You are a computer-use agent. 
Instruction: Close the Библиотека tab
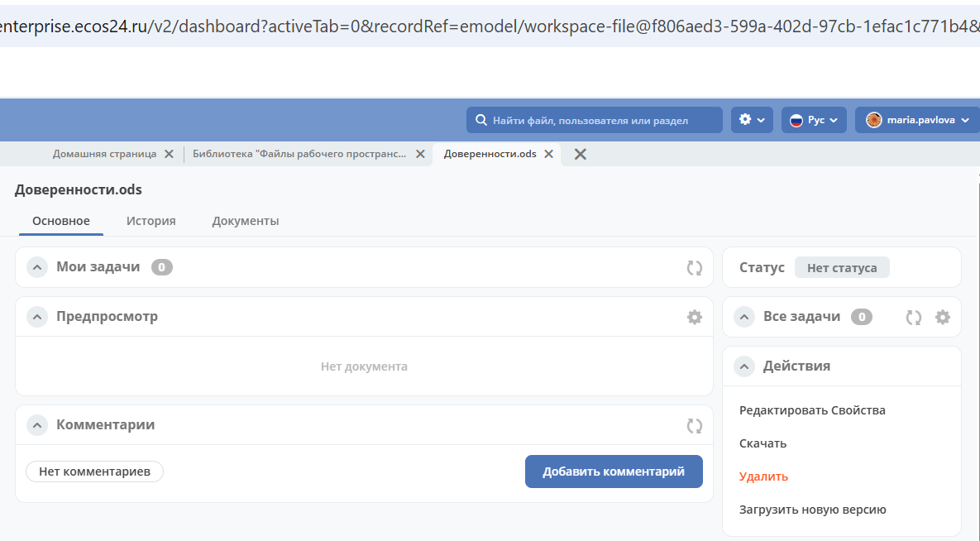point(420,154)
